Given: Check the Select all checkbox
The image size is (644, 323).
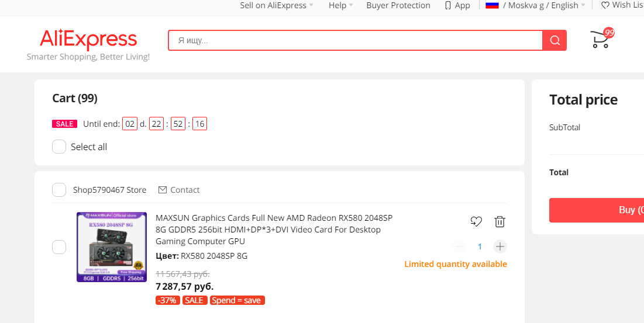Looking at the screenshot, I should (x=59, y=147).
